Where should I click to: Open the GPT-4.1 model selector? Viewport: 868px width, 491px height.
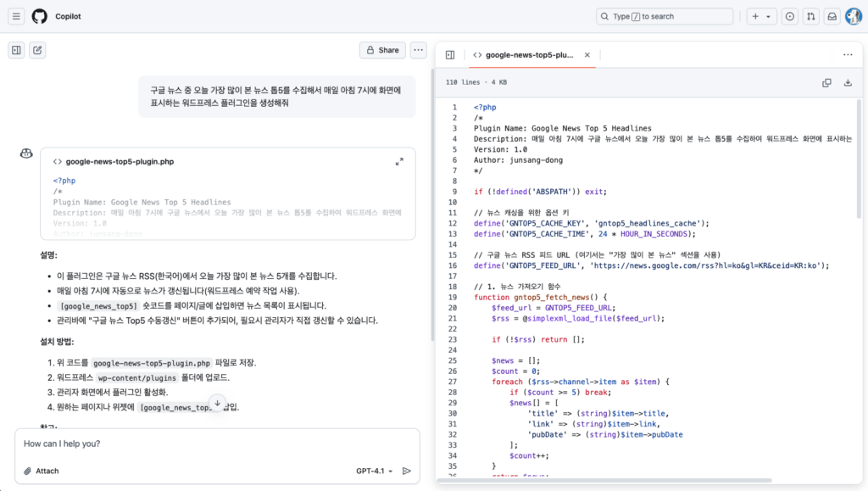pyautogui.click(x=374, y=471)
